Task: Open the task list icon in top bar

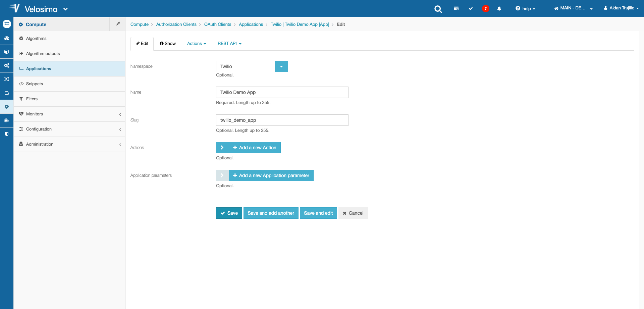Action: [x=456, y=8]
